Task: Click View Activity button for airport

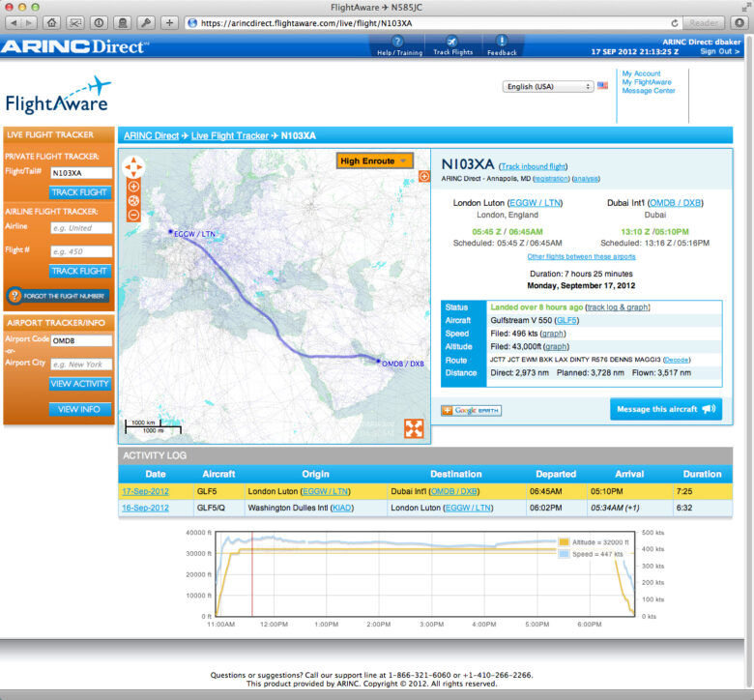Action: coord(80,384)
